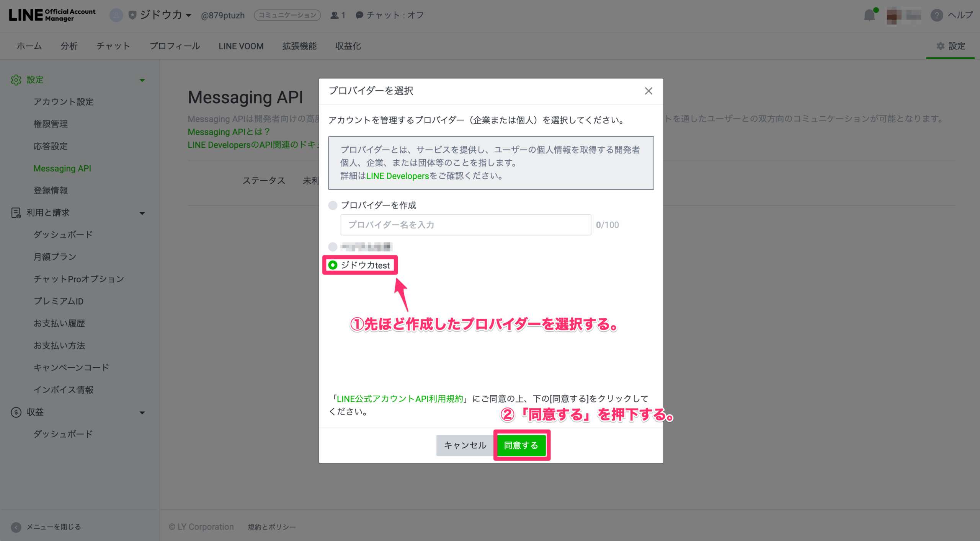Click the 収益 dollar coin icon

point(16,412)
